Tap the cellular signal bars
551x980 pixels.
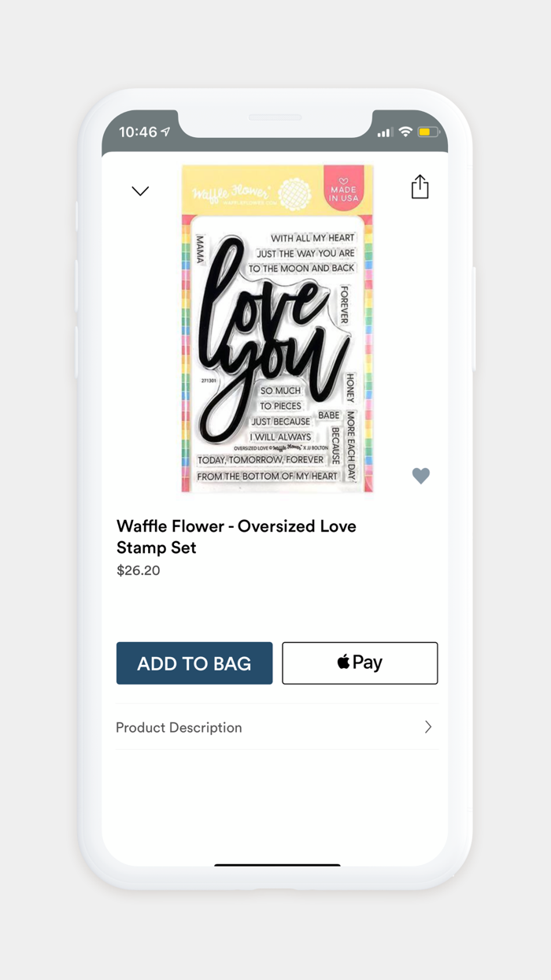coord(385,132)
